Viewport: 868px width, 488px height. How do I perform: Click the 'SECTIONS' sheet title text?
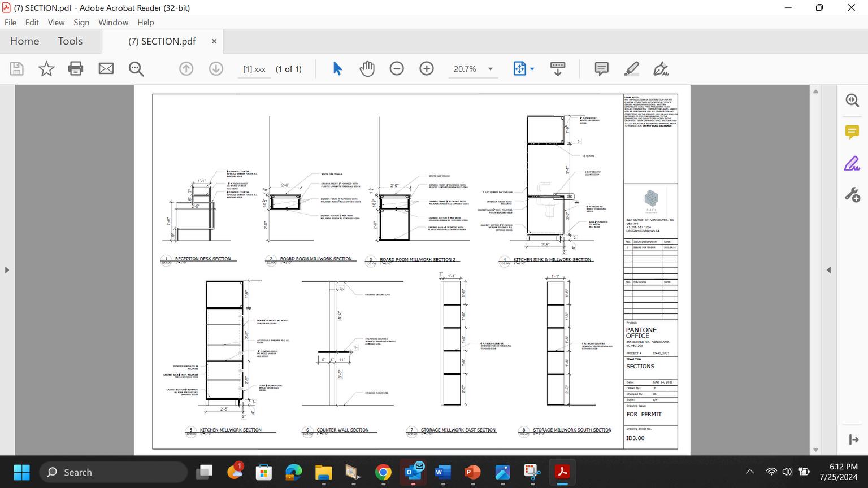click(640, 367)
